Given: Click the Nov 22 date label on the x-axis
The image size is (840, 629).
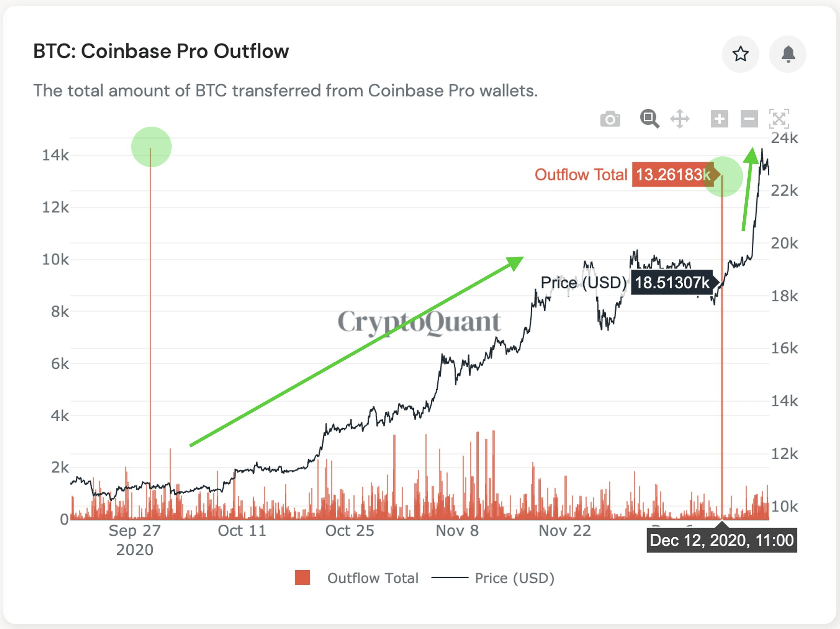Looking at the screenshot, I should pos(564,531).
